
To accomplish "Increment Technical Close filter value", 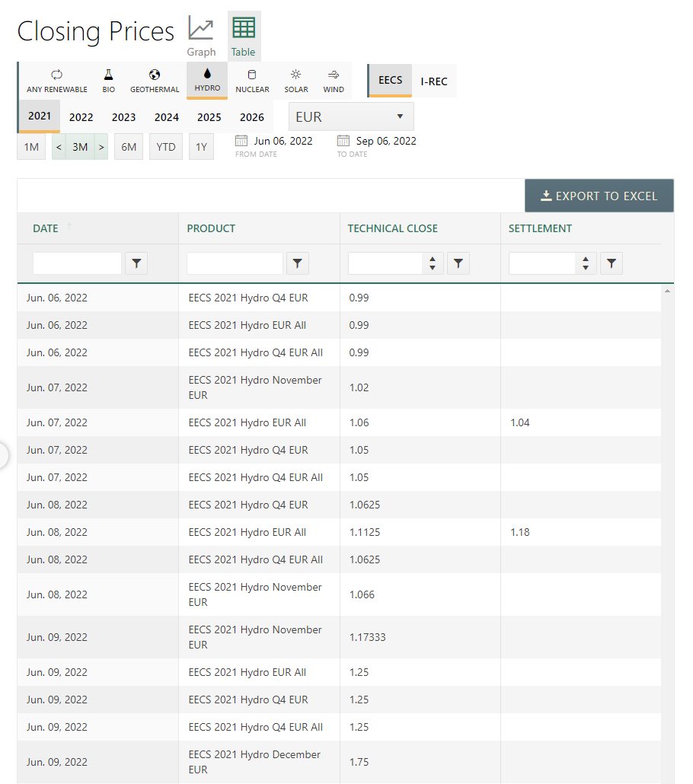I will pyautogui.click(x=433, y=259).
